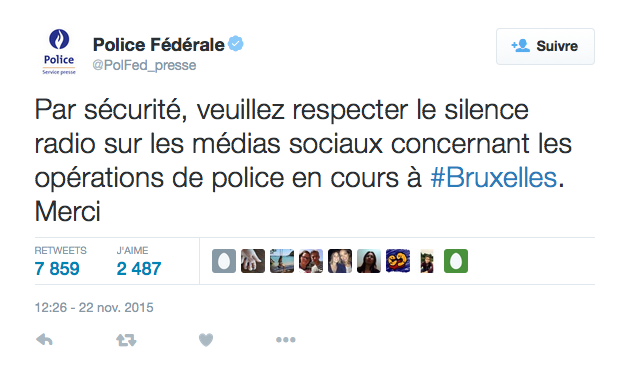Click the green egg avatar
The width and height of the screenshot is (632, 375).
point(456,261)
